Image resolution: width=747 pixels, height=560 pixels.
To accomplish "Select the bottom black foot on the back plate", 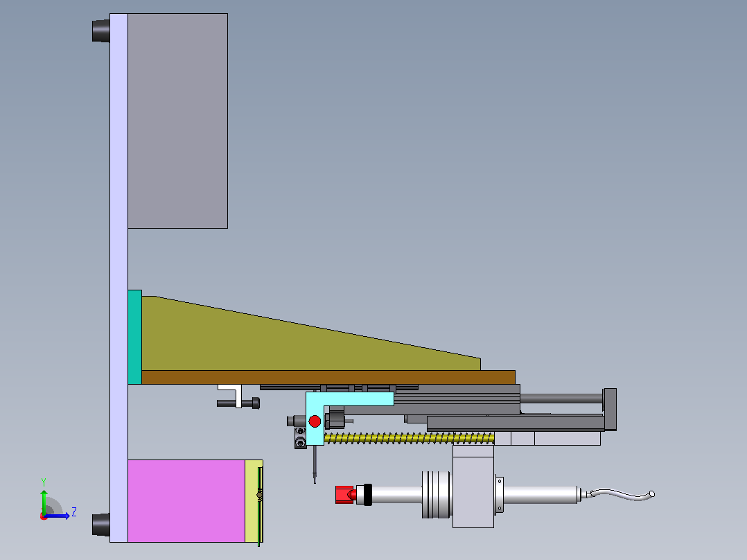I will pos(101,525).
